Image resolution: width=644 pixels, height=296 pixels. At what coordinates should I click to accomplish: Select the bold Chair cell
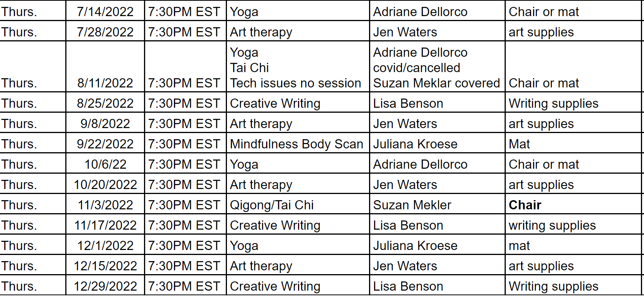pyautogui.click(x=525, y=205)
